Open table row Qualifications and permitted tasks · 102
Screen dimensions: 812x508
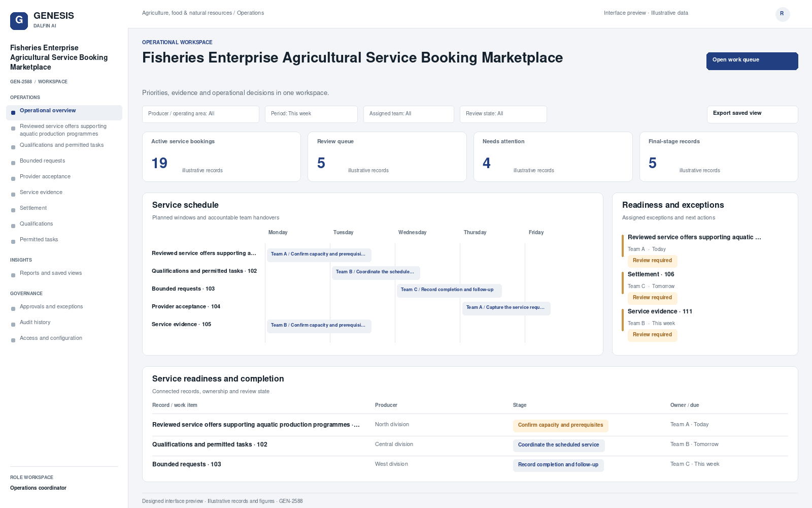click(470, 445)
